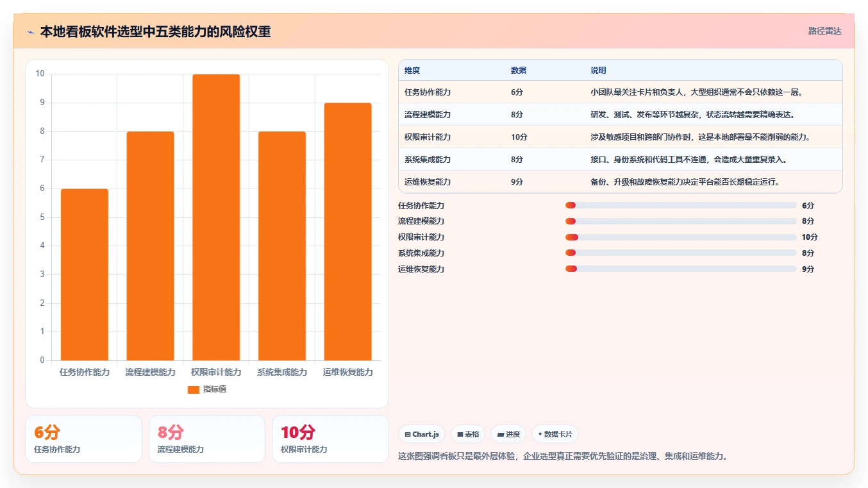The width and height of the screenshot is (868, 488).
Task: Click the 10分 value beside progress bars
Action: coord(810,237)
